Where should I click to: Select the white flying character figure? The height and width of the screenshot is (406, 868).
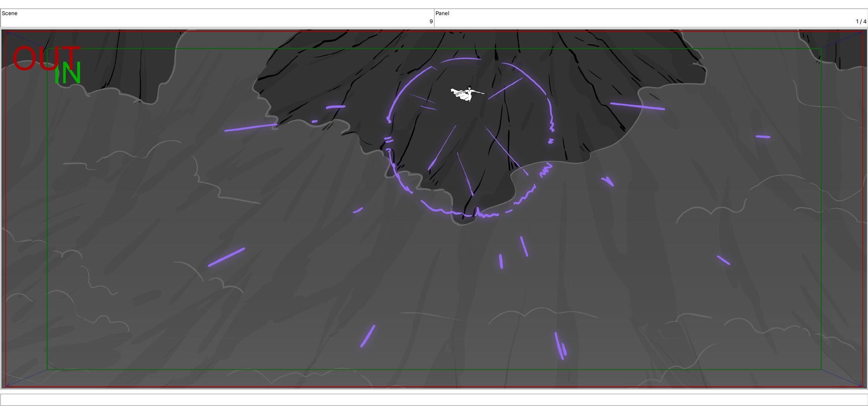467,94
